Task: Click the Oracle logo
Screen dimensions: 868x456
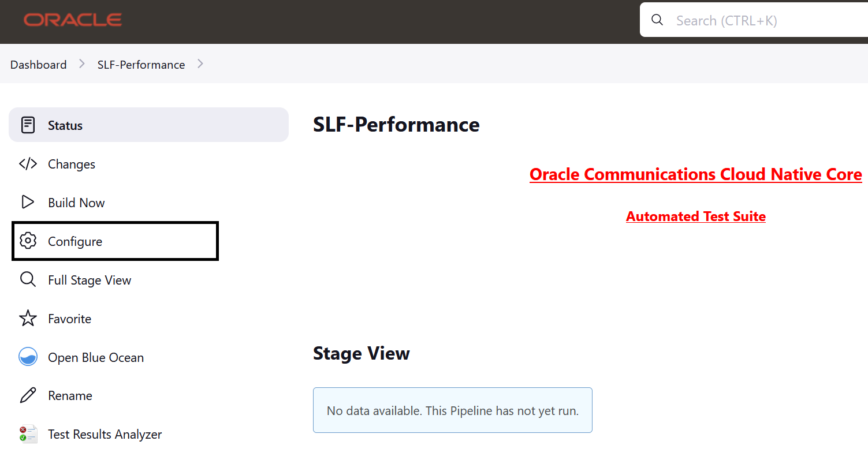Action: coord(72,20)
